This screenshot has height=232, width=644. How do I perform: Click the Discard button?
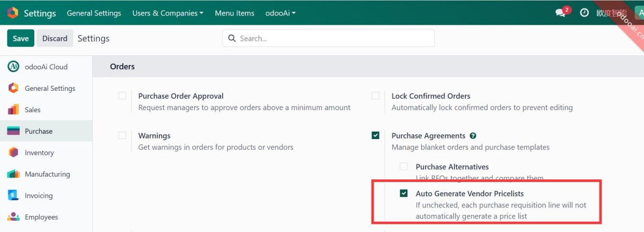[55, 38]
